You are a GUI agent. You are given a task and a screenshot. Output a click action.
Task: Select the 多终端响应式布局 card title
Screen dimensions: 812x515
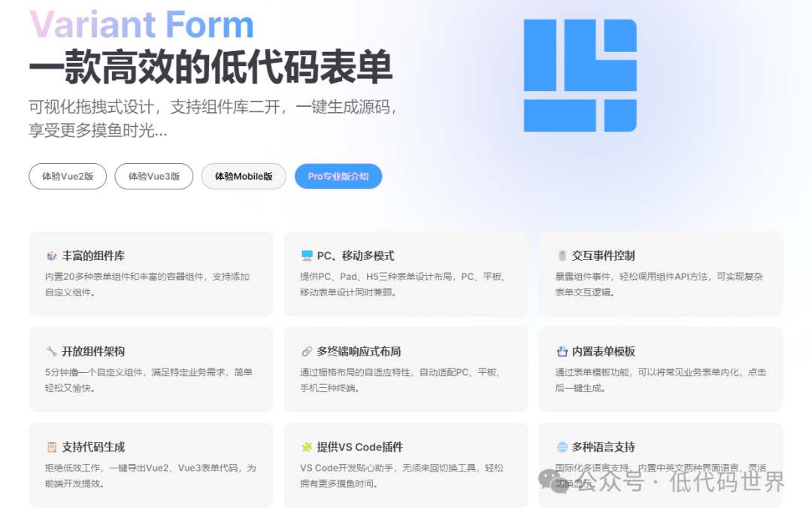(359, 351)
